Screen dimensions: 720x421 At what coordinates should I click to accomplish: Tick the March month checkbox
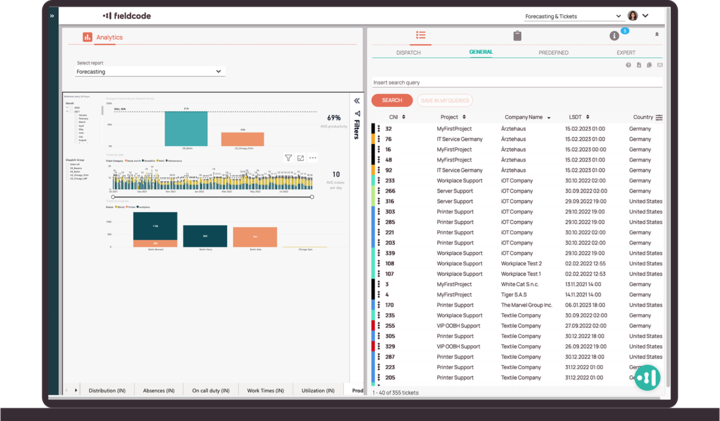[76, 122]
